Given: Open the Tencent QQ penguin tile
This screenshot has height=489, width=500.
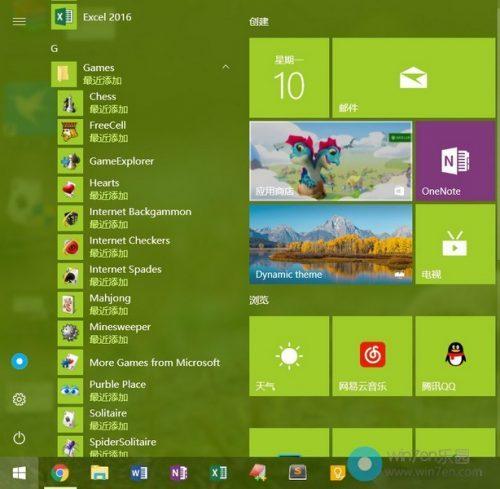Looking at the screenshot, I should pos(455,356).
